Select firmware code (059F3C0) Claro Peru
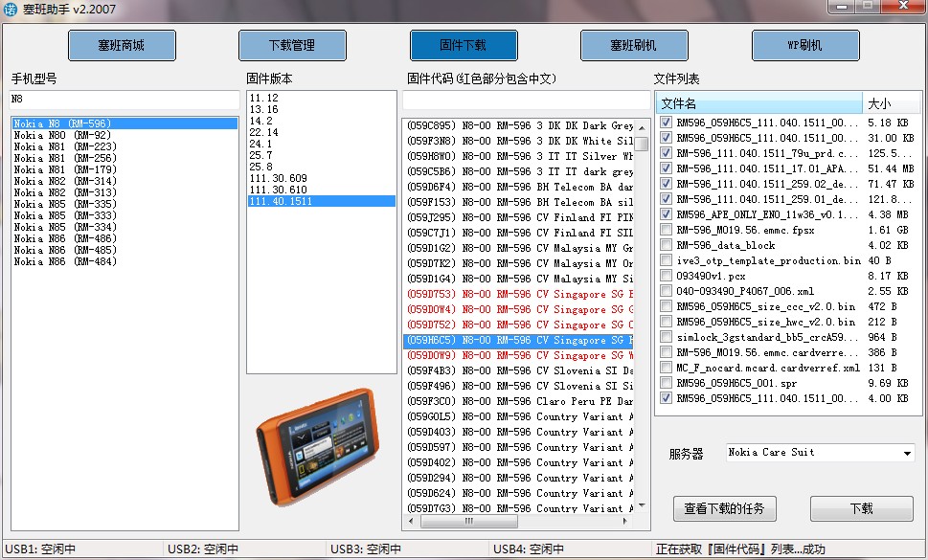Screen dimensions: 928x560 coord(519,401)
